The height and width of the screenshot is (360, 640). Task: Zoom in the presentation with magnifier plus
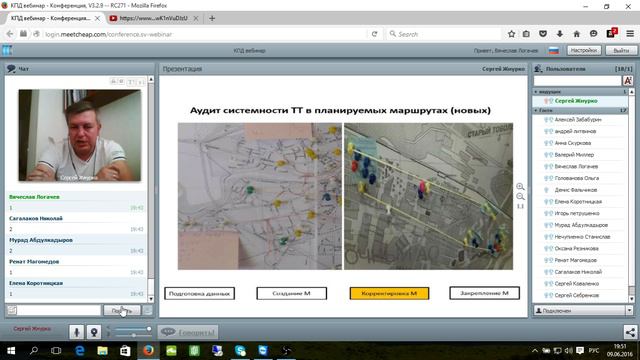(520, 187)
